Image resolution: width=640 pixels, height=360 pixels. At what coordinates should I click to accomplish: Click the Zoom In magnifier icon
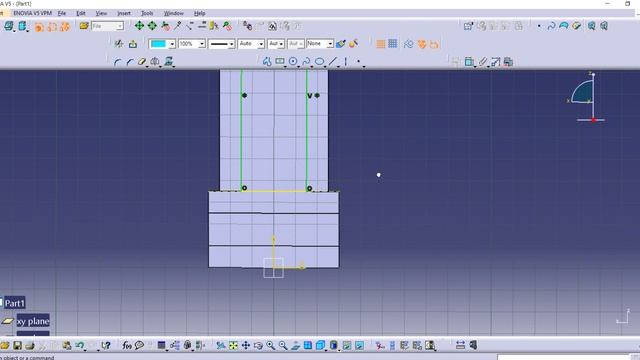270,346
